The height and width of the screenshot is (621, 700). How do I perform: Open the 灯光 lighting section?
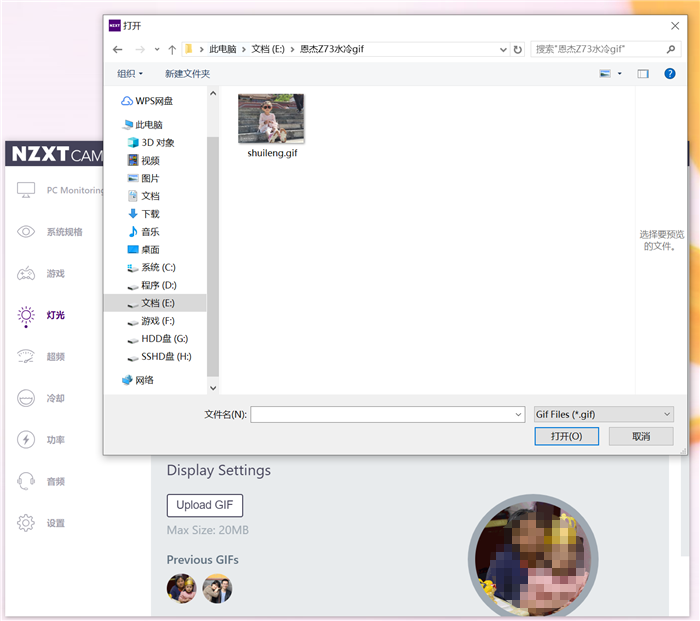coord(55,315)
